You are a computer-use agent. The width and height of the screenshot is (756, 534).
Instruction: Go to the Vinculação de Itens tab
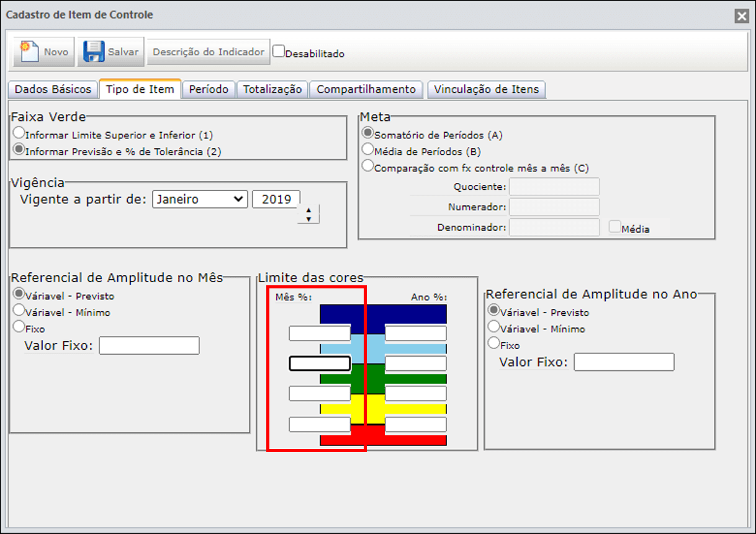(487, 89)
